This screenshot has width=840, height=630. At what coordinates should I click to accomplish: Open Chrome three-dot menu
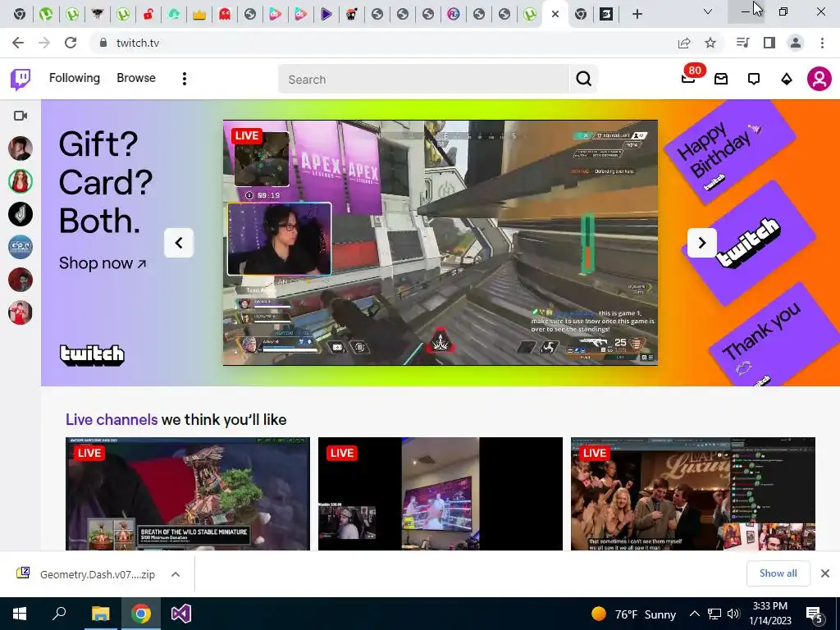click(822, 43)
